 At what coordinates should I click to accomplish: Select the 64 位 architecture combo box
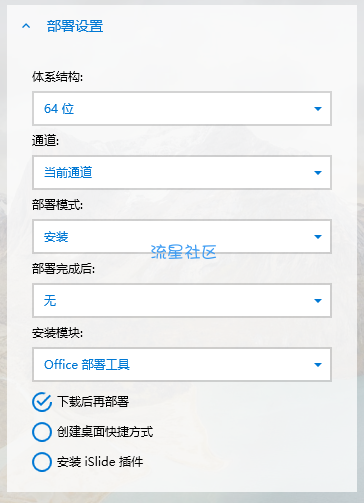click(182, 109)
